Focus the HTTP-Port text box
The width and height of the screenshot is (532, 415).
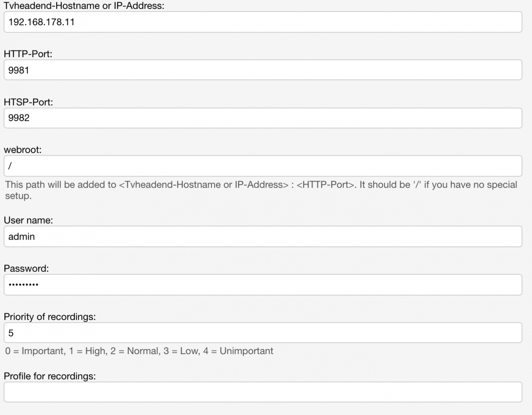tap(262, 70)
